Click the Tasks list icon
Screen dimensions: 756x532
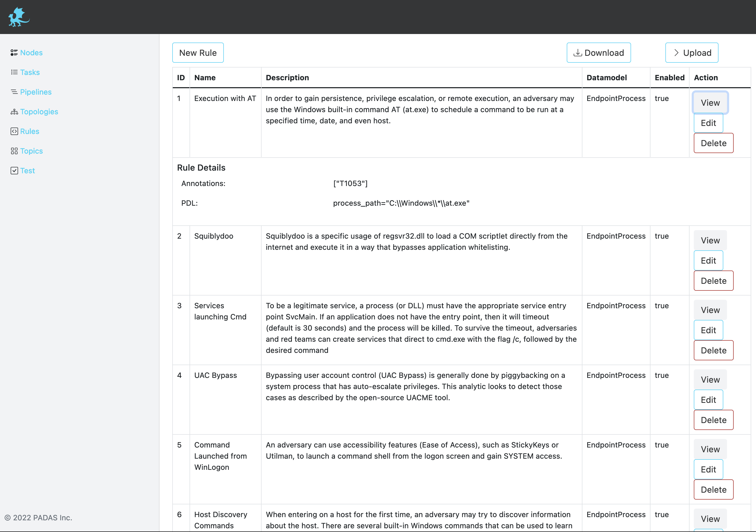[x=14, y=72]
